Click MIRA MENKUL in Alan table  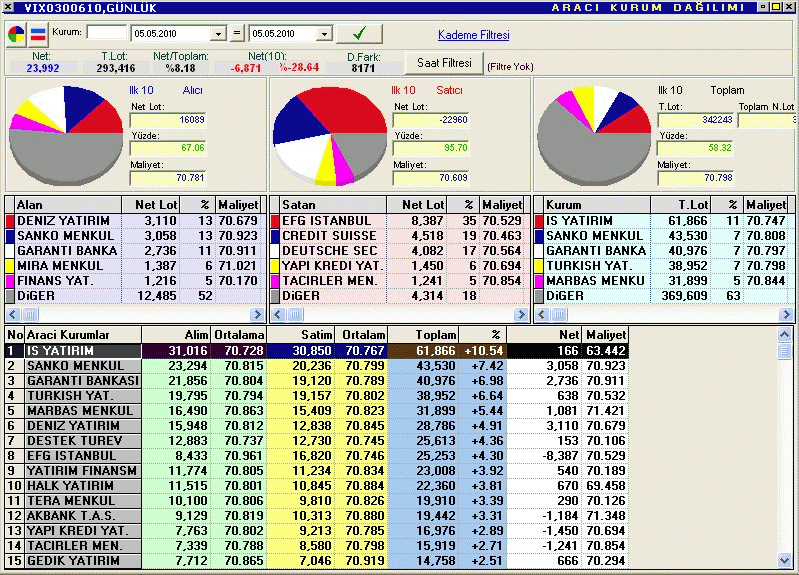point(60,266)
